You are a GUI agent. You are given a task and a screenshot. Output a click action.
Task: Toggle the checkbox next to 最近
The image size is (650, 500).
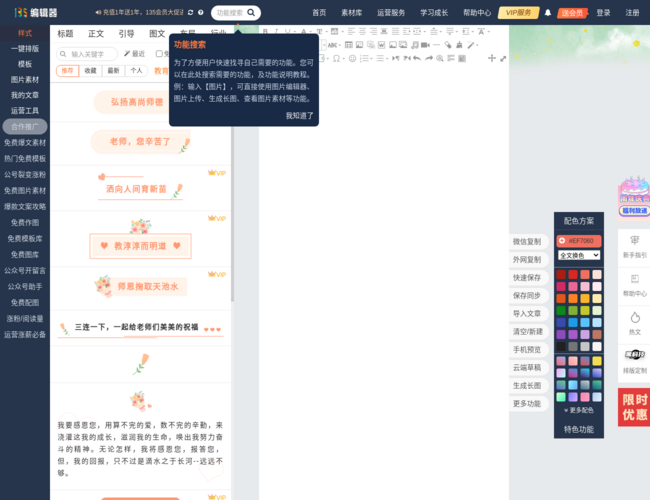point(159,54)
